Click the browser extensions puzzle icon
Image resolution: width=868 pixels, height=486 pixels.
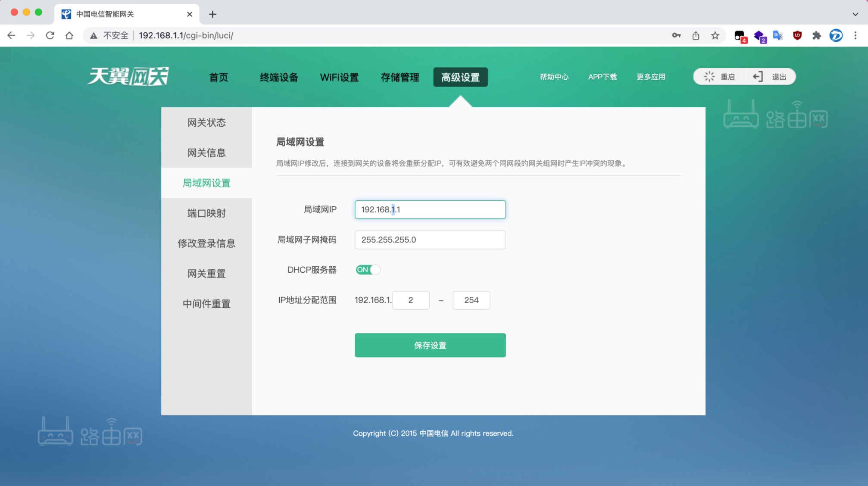point(816,35)
